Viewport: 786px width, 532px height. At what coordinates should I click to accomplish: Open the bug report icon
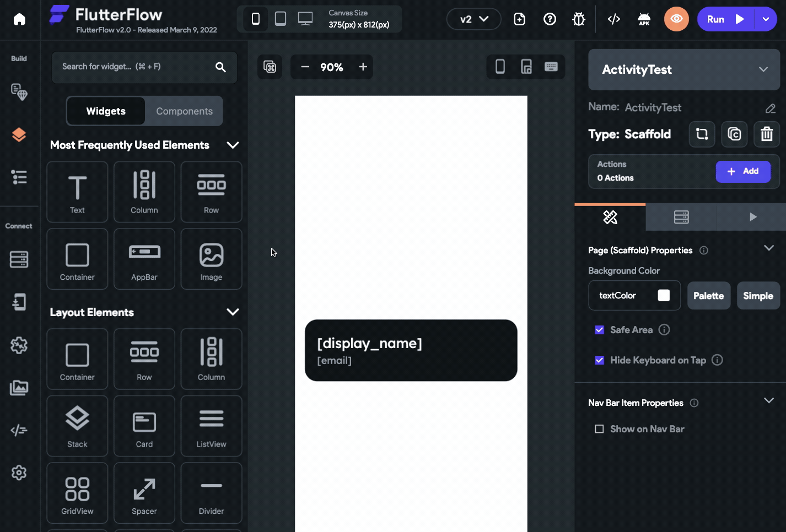coord(579,19)
